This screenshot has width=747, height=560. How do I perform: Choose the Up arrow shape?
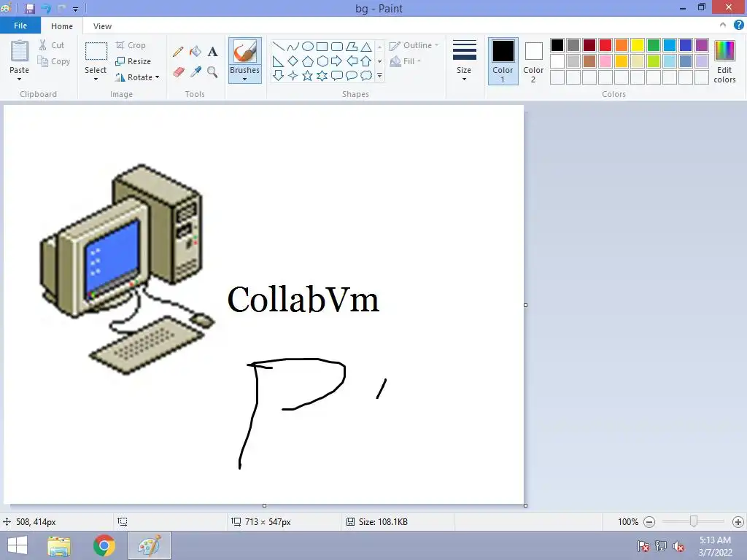pos(366,61)
